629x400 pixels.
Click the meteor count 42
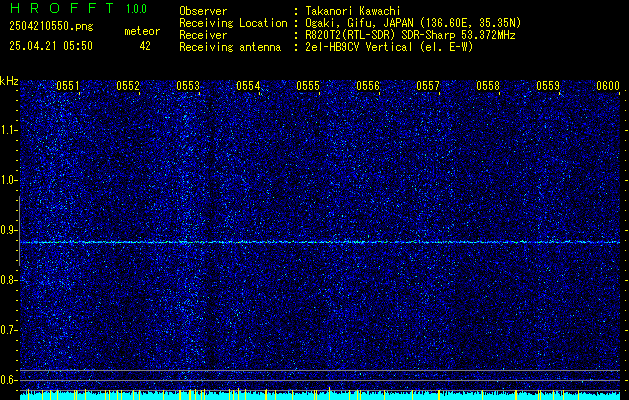145,46
